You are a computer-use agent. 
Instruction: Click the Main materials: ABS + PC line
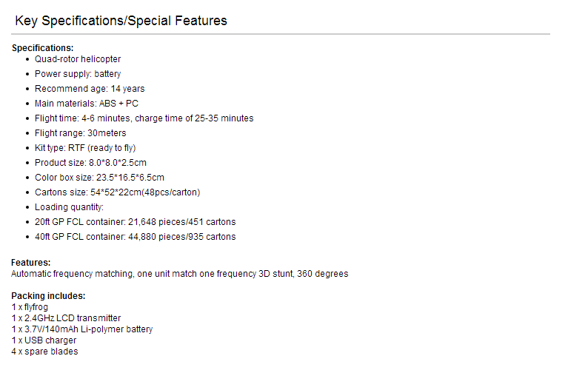point(87,104)
